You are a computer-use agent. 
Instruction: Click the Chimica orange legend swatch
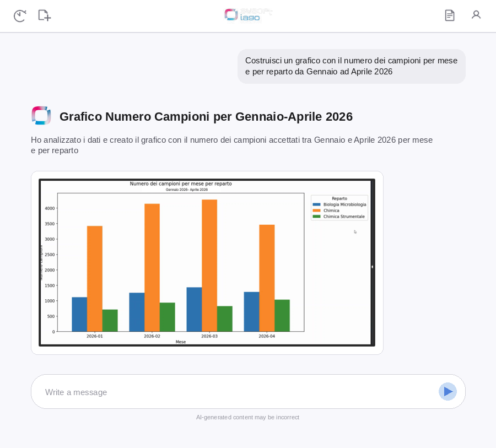pyautogui.click(x=316, y=210)
